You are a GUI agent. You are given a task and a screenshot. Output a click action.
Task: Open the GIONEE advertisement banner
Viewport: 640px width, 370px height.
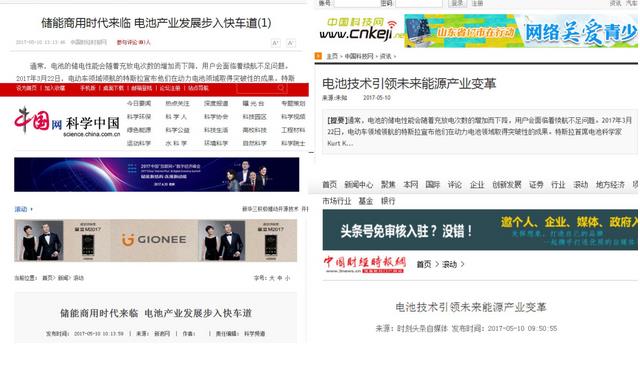[x=156, y=240]
